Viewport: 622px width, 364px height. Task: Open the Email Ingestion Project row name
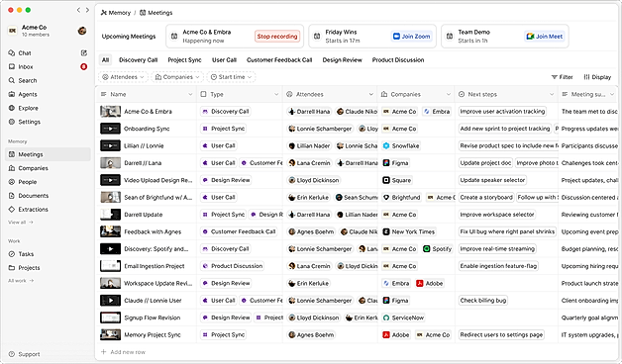coord(154,266)
